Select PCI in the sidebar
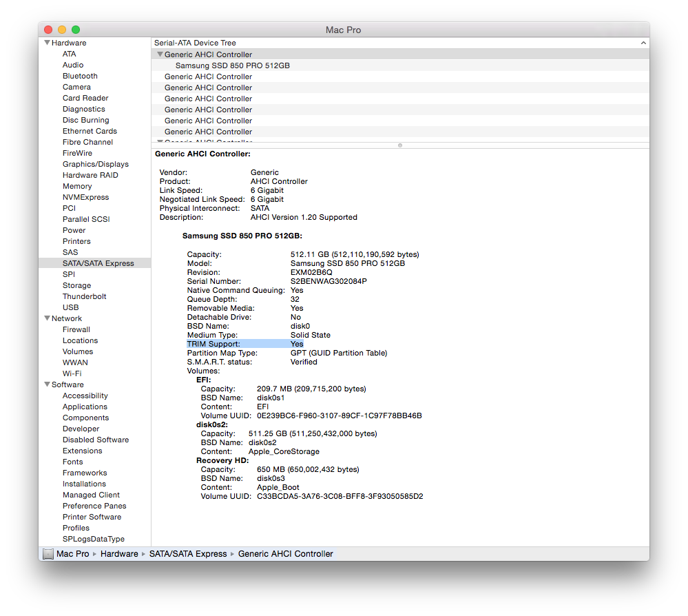The width and height of the screenshot is (688, 616). pos(69,208)
